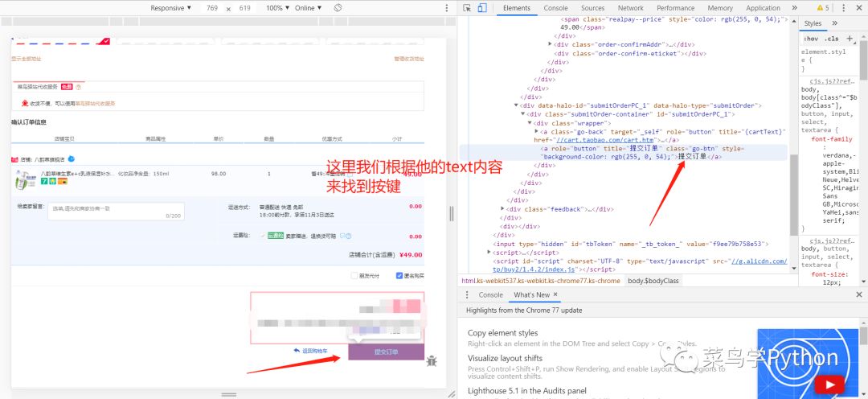Select the Styles pane tab
Viewport: 868px width, 399px height.
click(x=813, y=23)
